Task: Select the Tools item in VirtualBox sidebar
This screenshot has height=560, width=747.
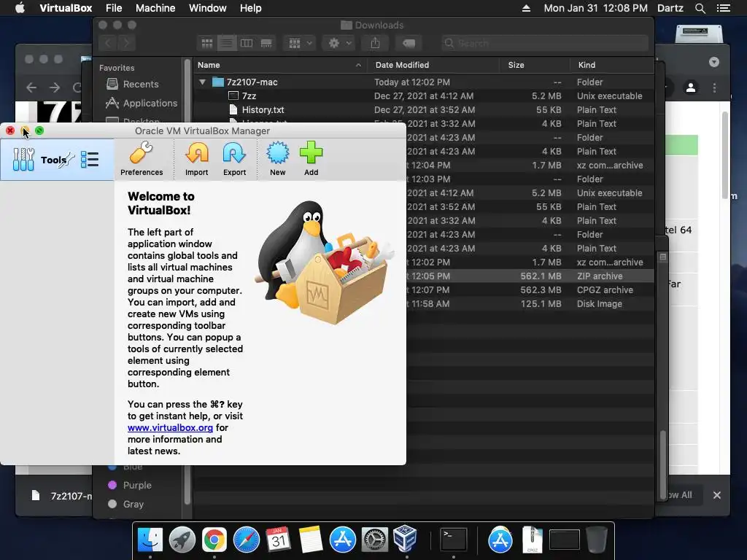Action: (x=57, y=160)
